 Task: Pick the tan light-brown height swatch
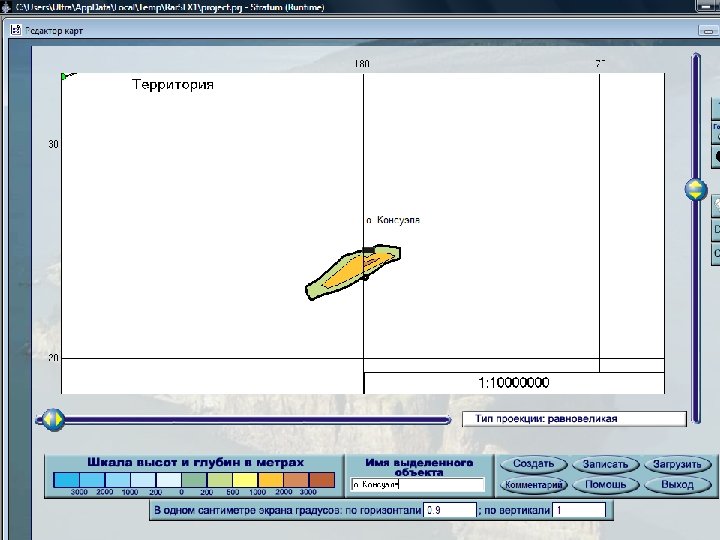296,480
